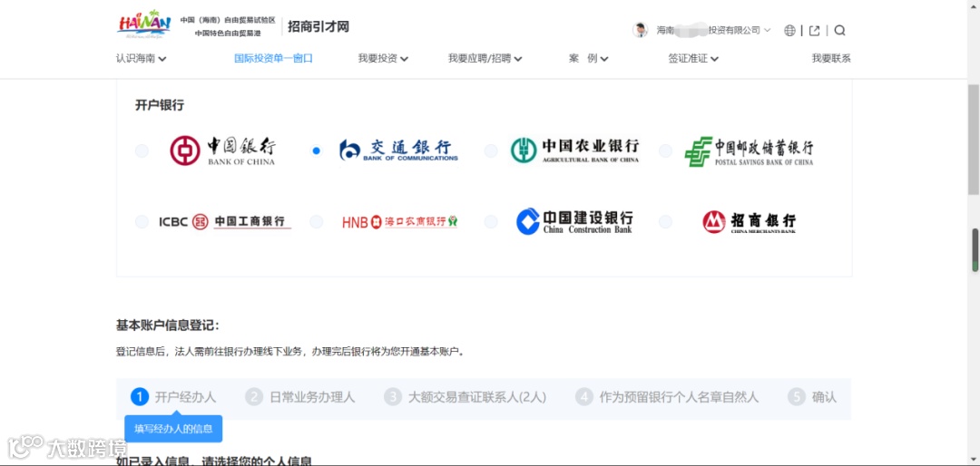This screenshot has height=466, width=980.
Task: Select the 中国农业银行 radio button
Action: (491, 150)
